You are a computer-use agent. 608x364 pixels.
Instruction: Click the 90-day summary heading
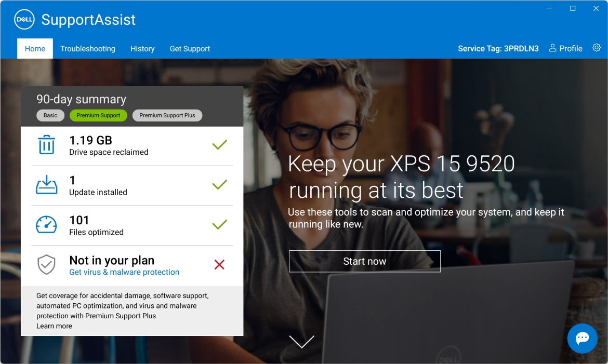(x=81, y=99)
